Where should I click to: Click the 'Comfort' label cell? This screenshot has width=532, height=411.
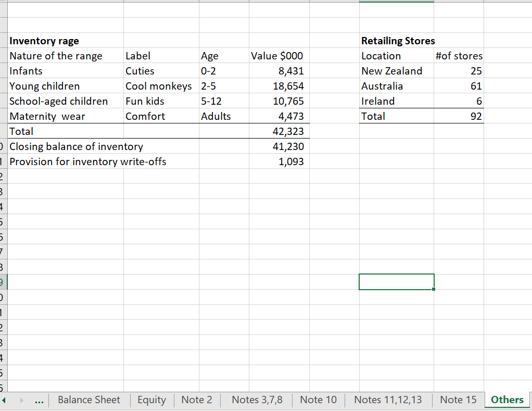coord(161,116)
